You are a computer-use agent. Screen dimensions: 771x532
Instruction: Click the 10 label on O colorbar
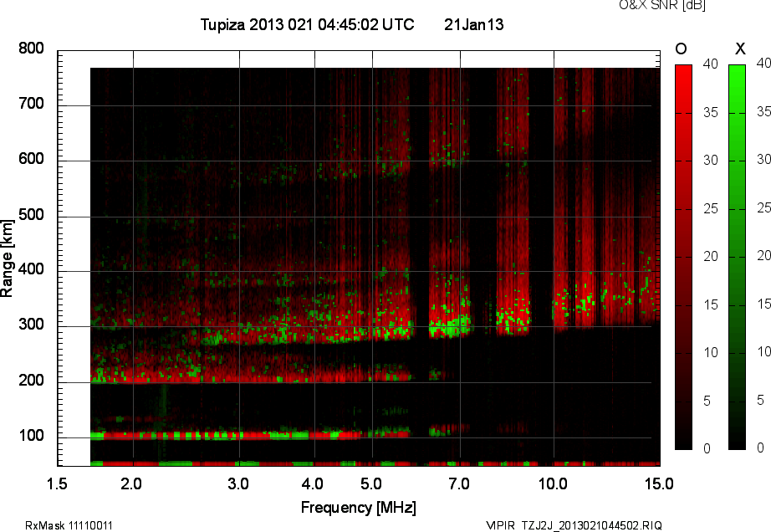click(x=711, y=352)
